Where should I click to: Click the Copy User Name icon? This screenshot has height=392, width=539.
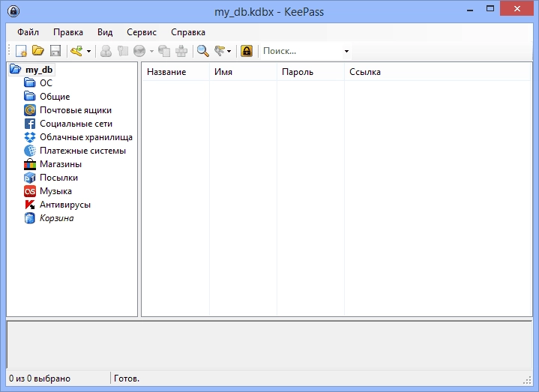(x=106, y=51)
